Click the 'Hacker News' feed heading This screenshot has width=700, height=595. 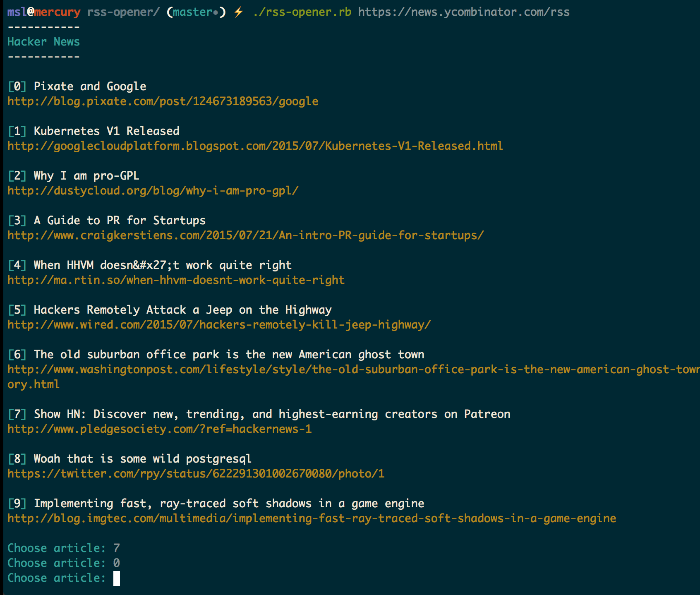pyautogui.click(x=43, y=42)
